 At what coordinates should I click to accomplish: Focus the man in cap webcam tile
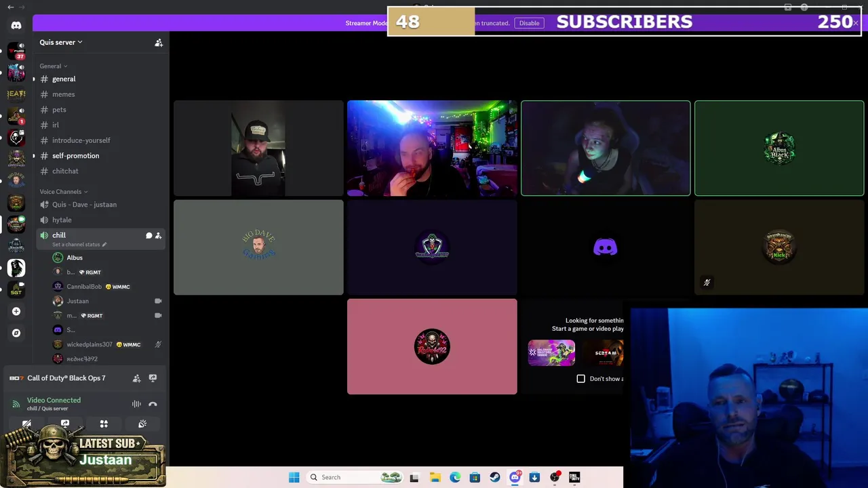click(x=258, y=148)
